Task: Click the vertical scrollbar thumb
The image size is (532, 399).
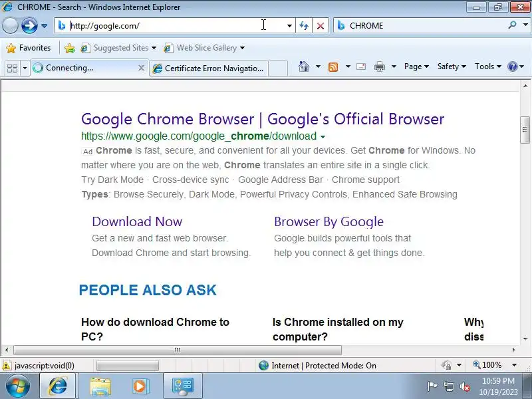Action: 525,130
